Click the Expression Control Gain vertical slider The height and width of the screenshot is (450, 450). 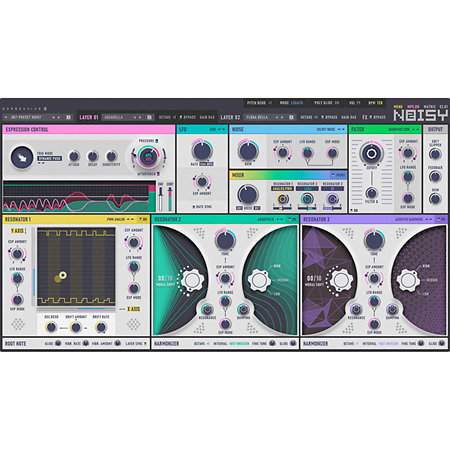click(x=160, y=198)
